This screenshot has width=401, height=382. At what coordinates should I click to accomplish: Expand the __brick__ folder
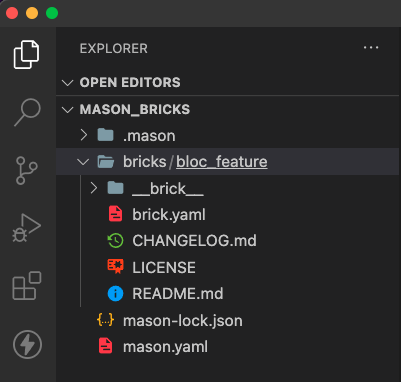click(x=94, y=188)
